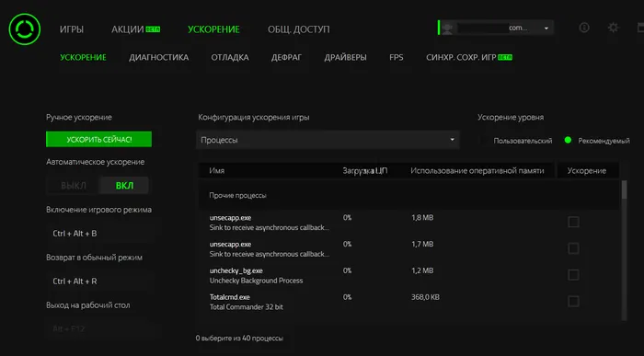644x356 pixels.
Task: Check the unsecapp.exe 1,7 MB boost checkbox
Action: [x=573, y=248]
